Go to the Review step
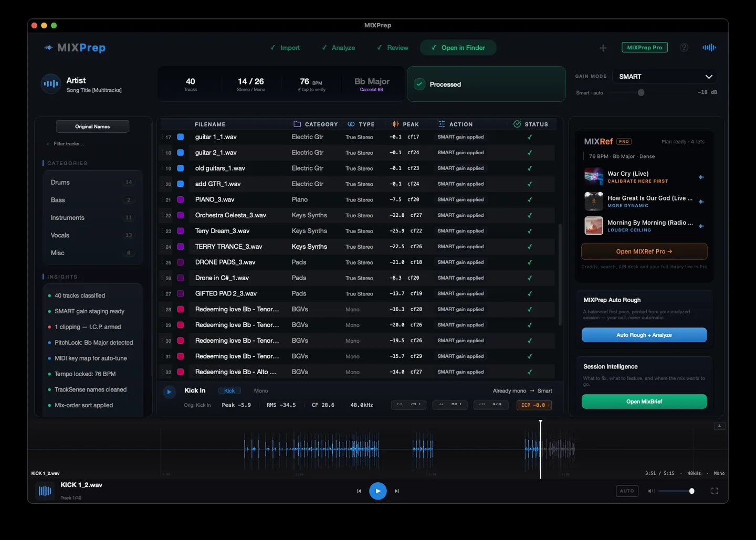This screenshot has height=540, width=756. [393, 48]
